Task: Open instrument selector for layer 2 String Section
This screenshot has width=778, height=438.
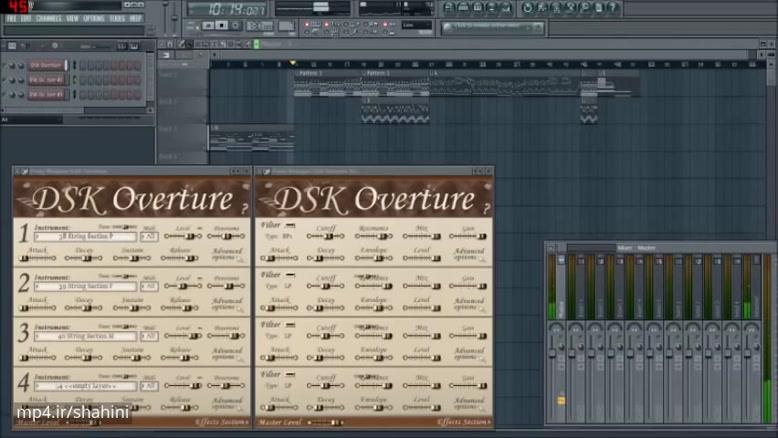Action: (x=85, y=286)
